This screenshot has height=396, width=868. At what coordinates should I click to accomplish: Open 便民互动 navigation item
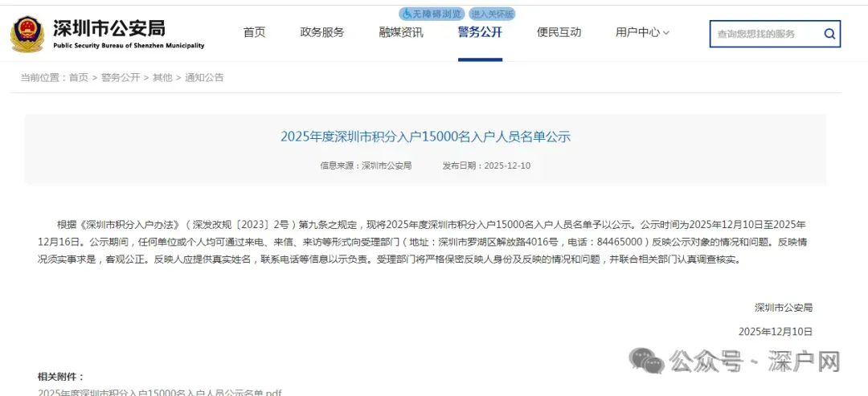559,32
